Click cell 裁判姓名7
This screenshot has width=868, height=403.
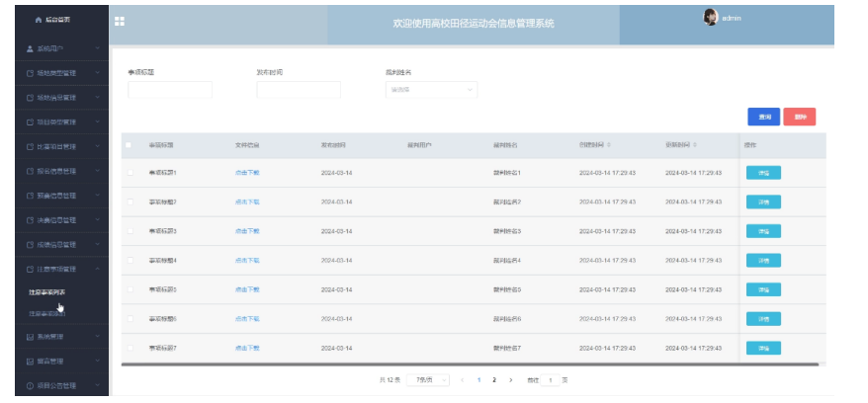pos(507,349)
